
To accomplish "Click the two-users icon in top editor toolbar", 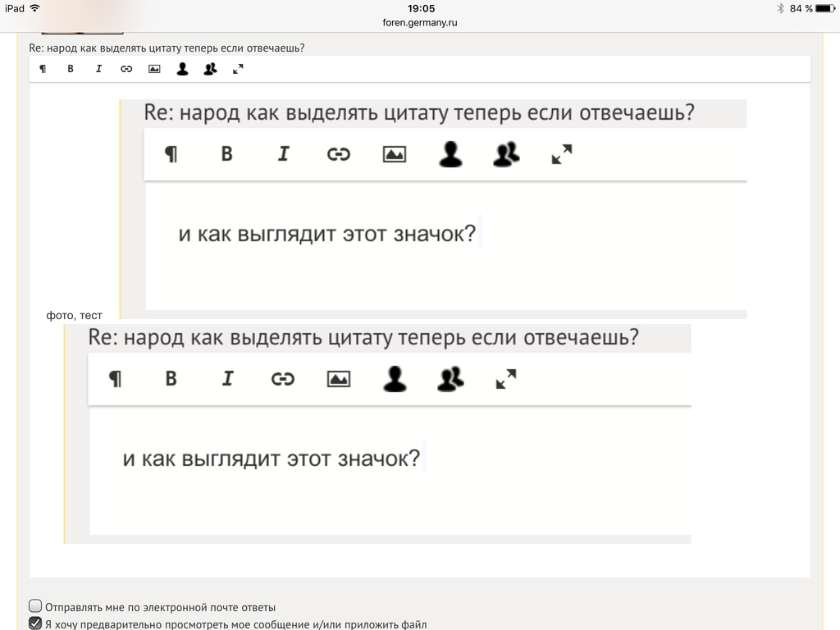I will tap(210, 69).
